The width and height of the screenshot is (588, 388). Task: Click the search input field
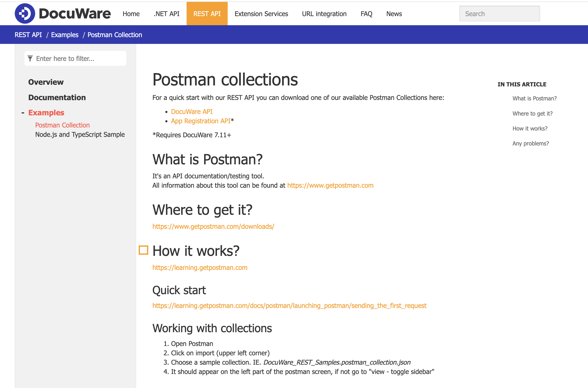pyautogui.click(x=499, y=14)
